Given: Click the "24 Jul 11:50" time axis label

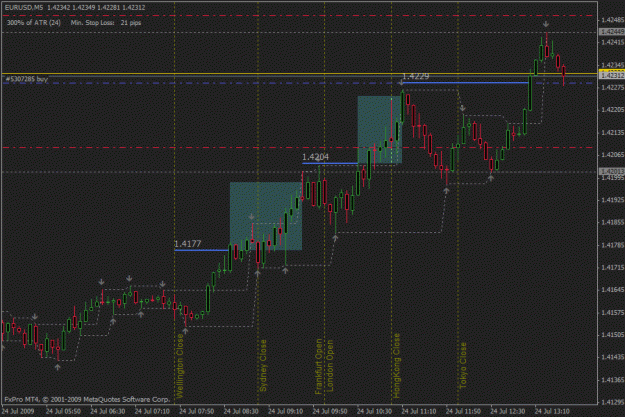Looking at the screenshot, I should [463, 411].
